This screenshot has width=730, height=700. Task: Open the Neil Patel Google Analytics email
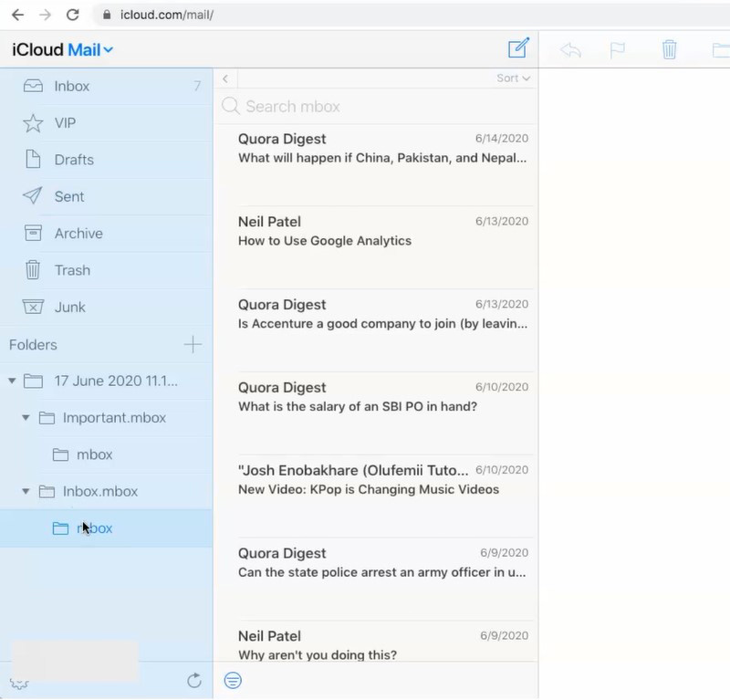tap(374, 231)
